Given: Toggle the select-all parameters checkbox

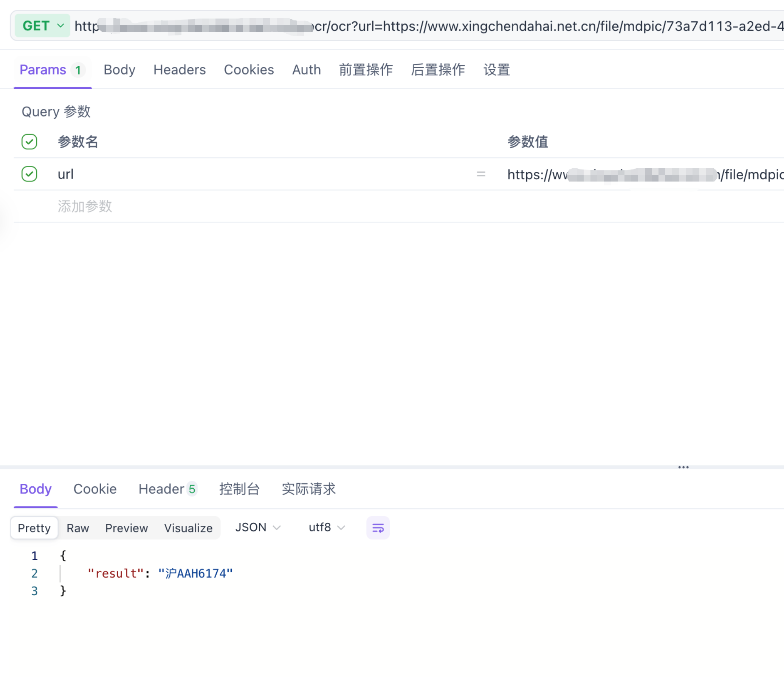Looking at the screenshot, I should point(29,141).
